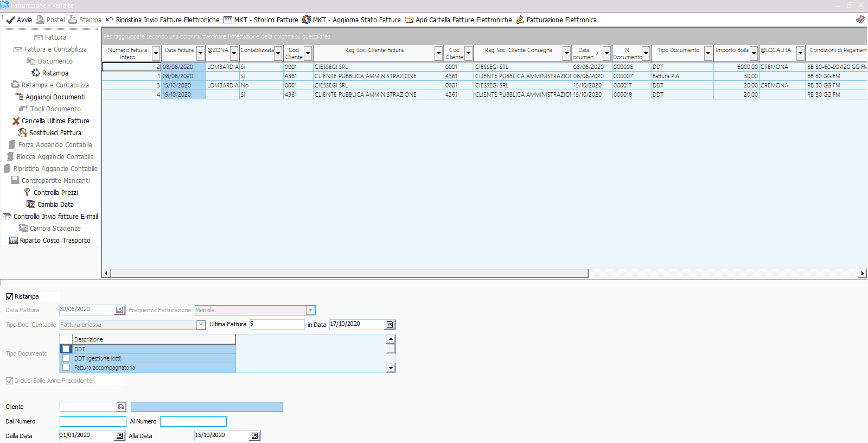The image size is (868, 443).
Task: Click the Controllo Invio fatture E-mail icon
Action: [7, 216]
